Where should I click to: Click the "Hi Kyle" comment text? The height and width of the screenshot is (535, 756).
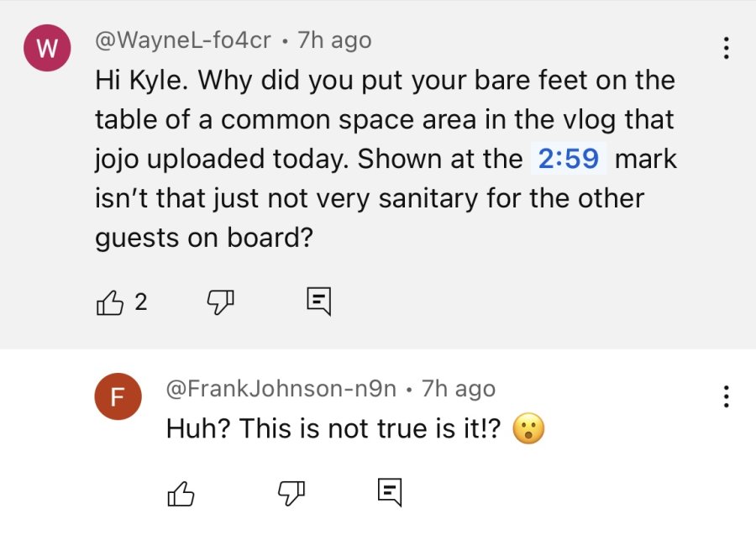386,159
